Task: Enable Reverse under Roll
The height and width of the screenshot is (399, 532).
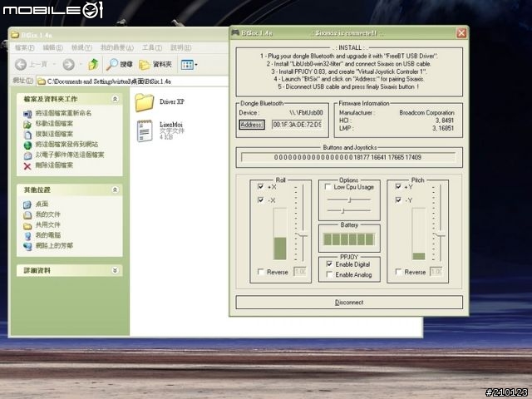Action: tap(260, 272)
